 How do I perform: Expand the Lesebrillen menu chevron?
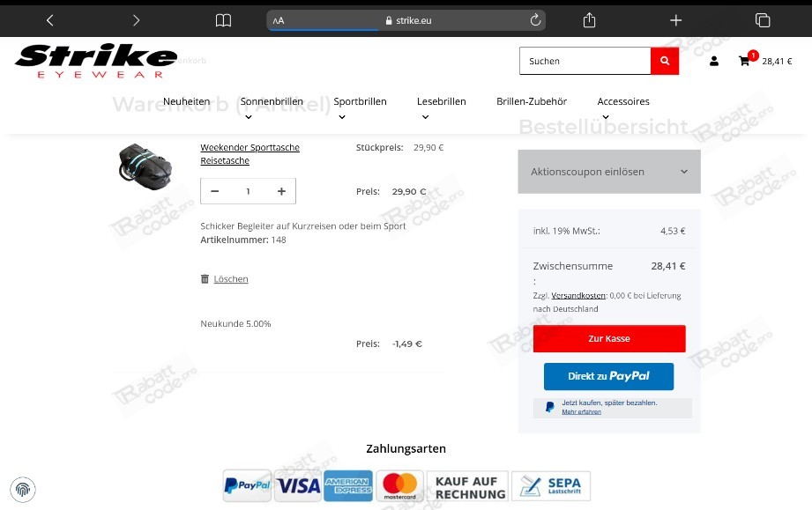(x=425, y=117)
